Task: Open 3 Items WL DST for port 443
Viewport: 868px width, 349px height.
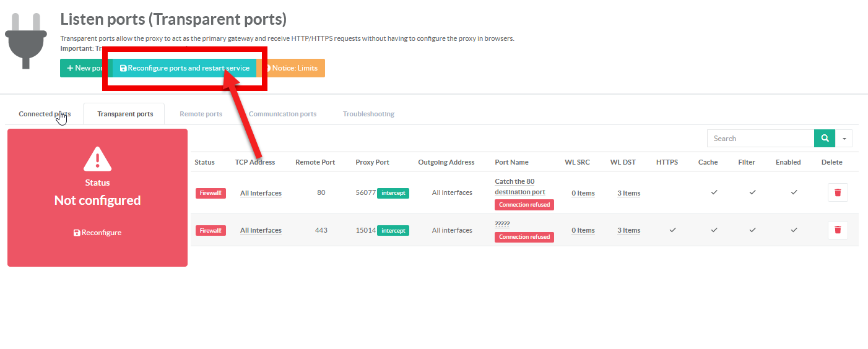Action: [628, 230]
